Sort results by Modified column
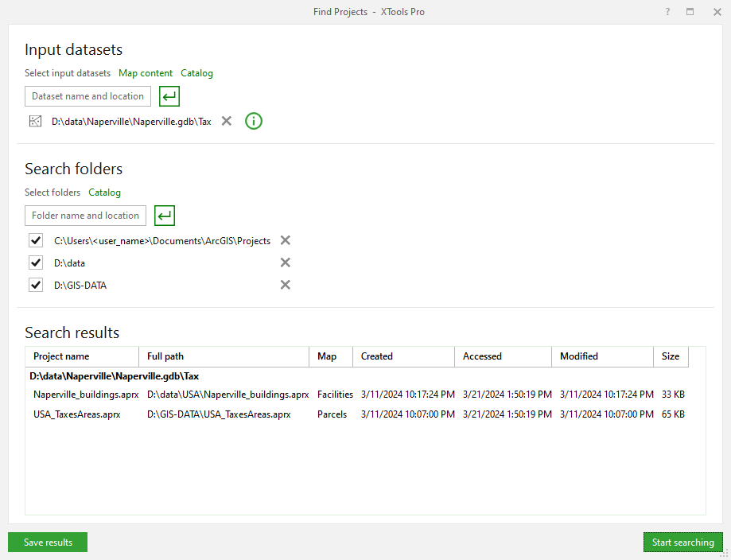 pos(602,356)
